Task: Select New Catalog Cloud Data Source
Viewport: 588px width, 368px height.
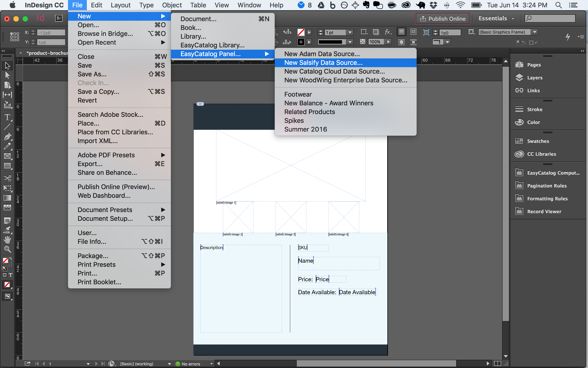Action: (345, 72)
